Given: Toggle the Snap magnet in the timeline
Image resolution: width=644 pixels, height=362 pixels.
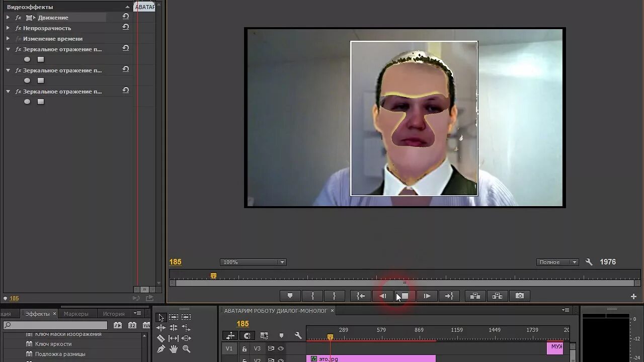Looking at the screenshot, I should [247, 335].
